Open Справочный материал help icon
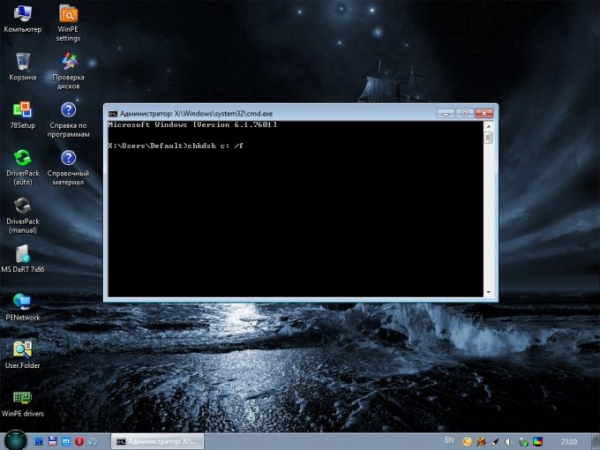The image size is (600, 450). tap(68, 158)
